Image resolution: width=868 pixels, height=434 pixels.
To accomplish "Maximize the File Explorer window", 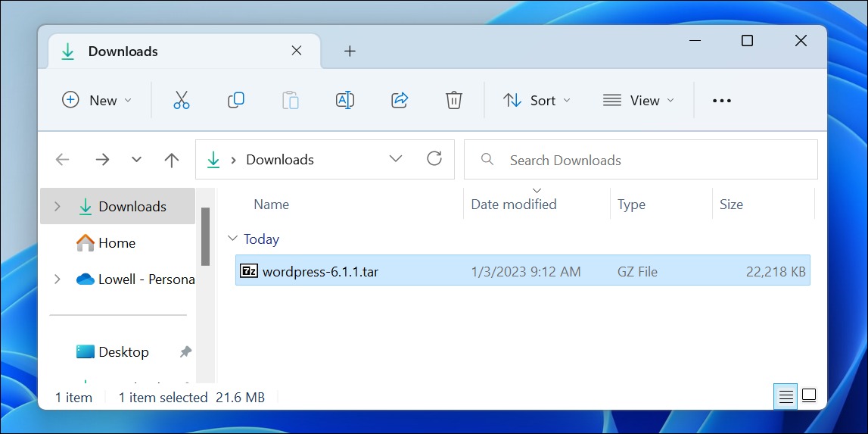I will pyautogui.click(x=748, y=40).
